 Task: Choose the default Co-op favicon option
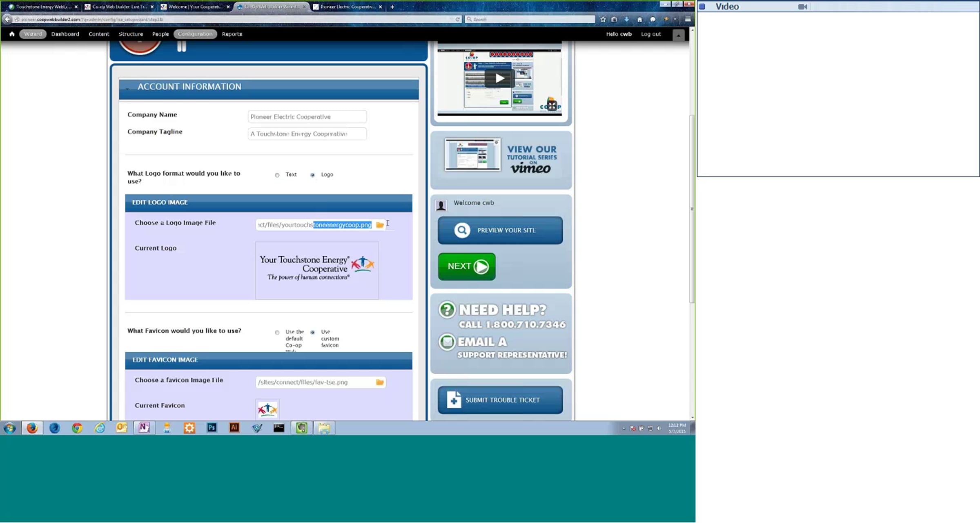click(277, 332)
